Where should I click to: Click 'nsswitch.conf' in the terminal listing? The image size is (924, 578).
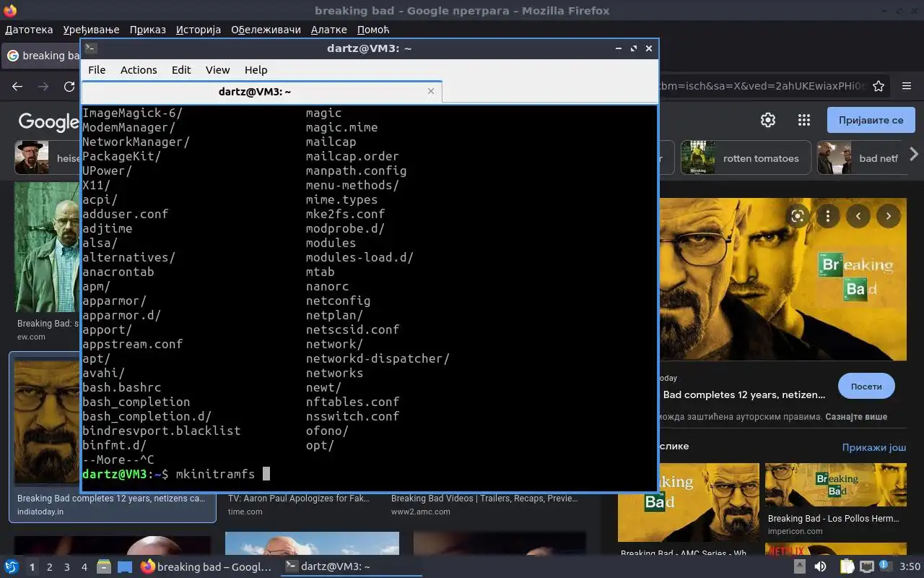352,416
